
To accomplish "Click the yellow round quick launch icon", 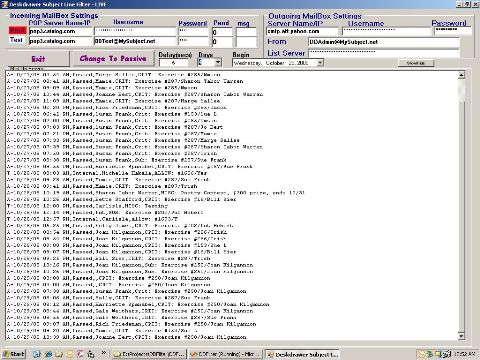I will click(70, 354).
